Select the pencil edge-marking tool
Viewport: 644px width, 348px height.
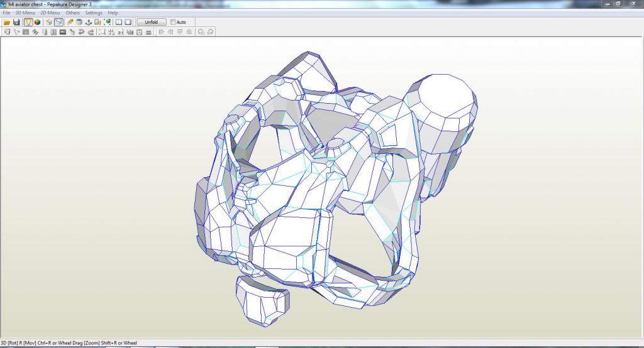(70, 22)
